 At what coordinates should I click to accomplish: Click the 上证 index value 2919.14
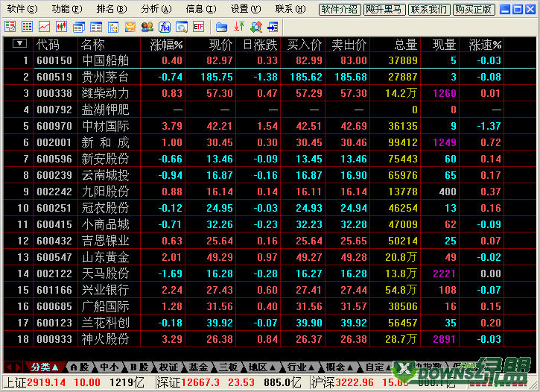(x=46, y=382)
